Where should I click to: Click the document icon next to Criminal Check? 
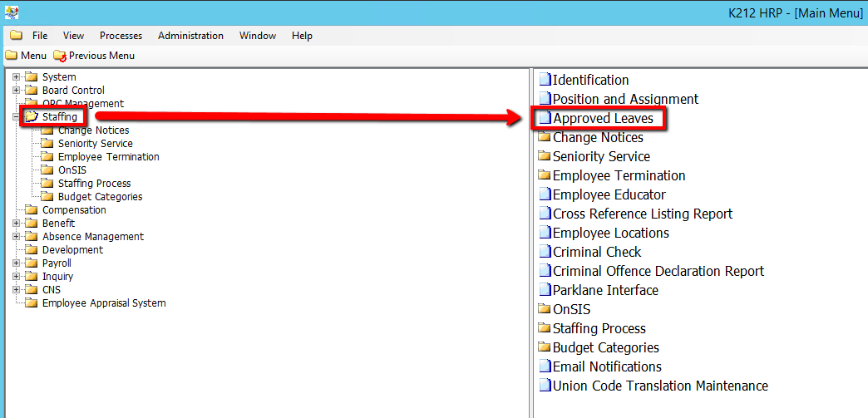[545, 252]
